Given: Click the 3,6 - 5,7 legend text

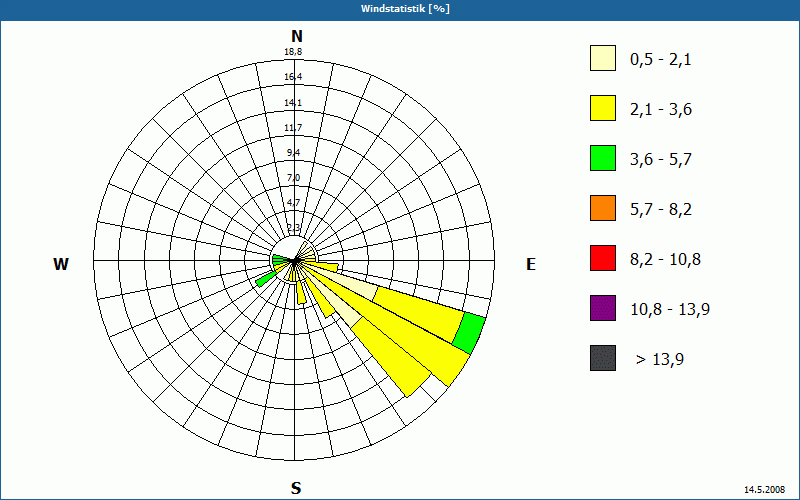Looking at the screenshot, I should click(661, 160).
